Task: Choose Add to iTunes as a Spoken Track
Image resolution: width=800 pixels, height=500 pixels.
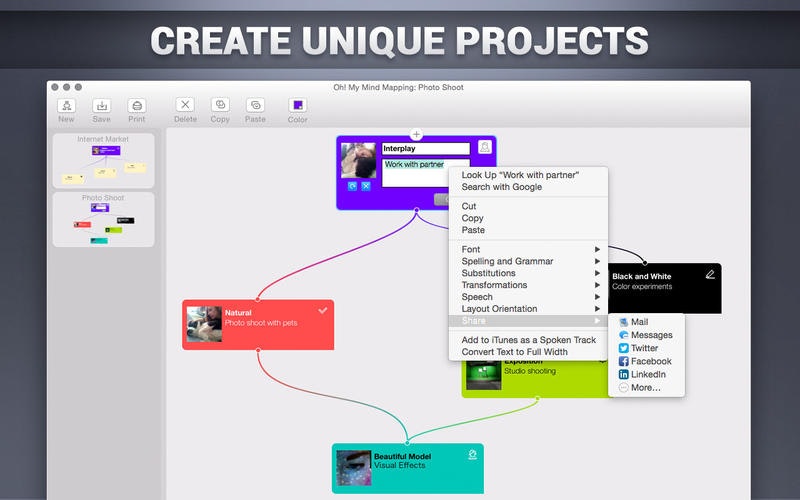Action: coord(528,340)
